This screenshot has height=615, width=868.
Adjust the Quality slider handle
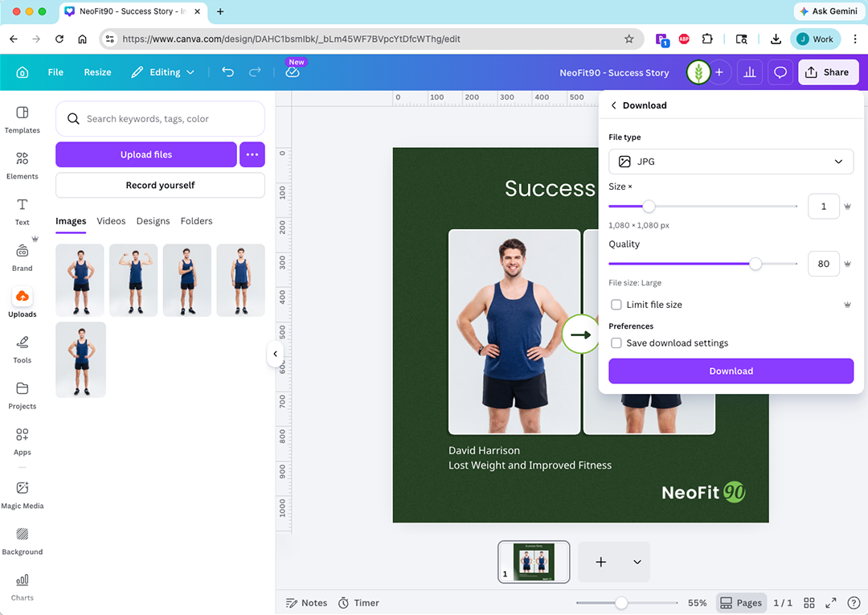pos(755,264)
